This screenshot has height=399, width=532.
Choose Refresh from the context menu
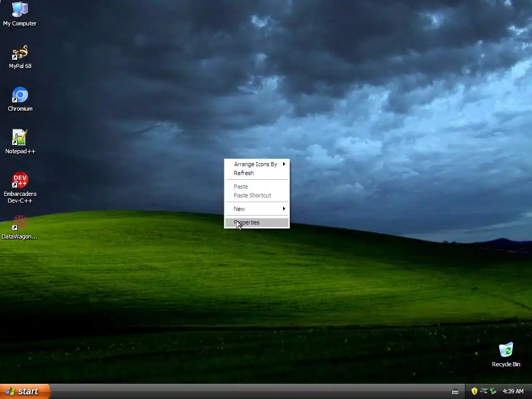tap(257, 173)
